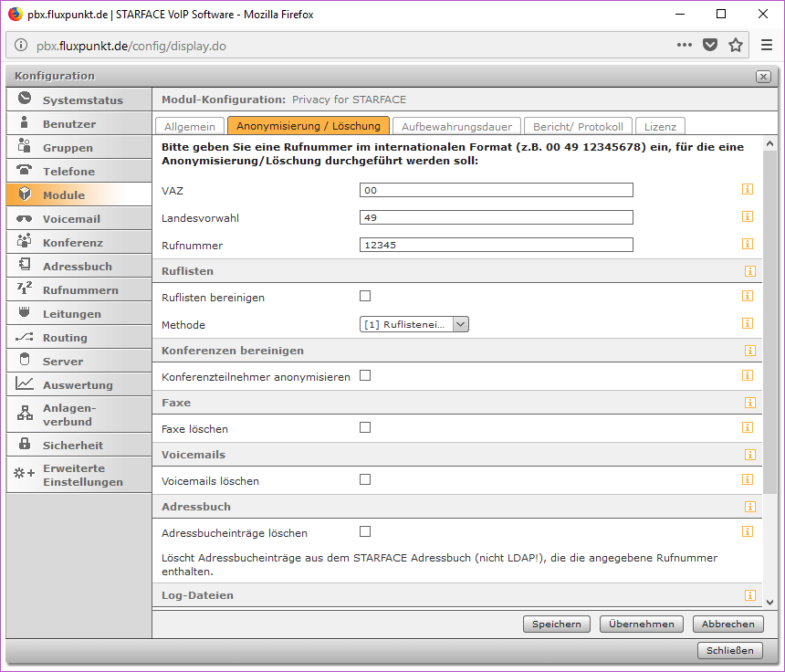
Task: Click the address bar URL
Action: pos(131,46)
